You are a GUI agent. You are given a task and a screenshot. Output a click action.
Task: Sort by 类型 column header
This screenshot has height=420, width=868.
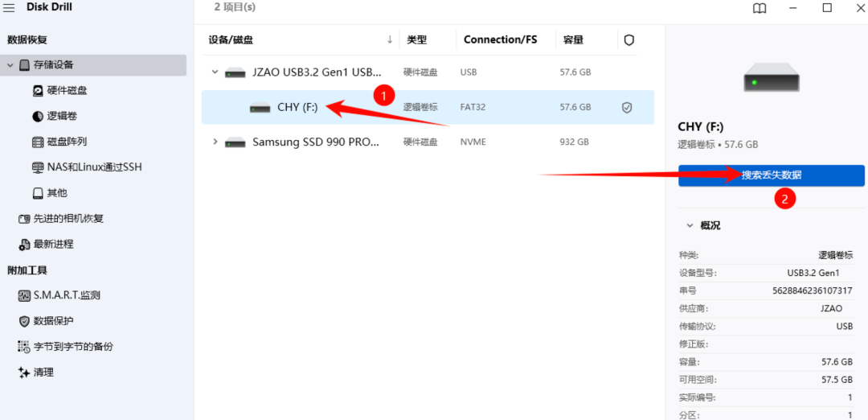(417, 40)
